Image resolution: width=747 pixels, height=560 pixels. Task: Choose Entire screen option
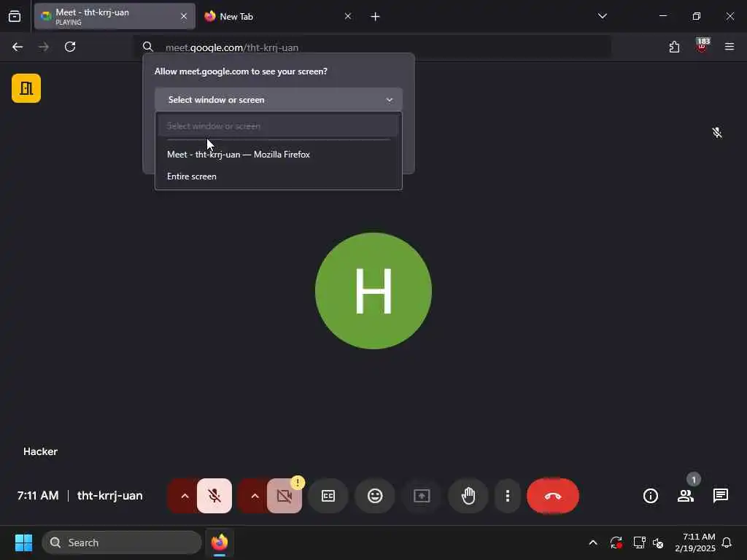click(278, 176)
